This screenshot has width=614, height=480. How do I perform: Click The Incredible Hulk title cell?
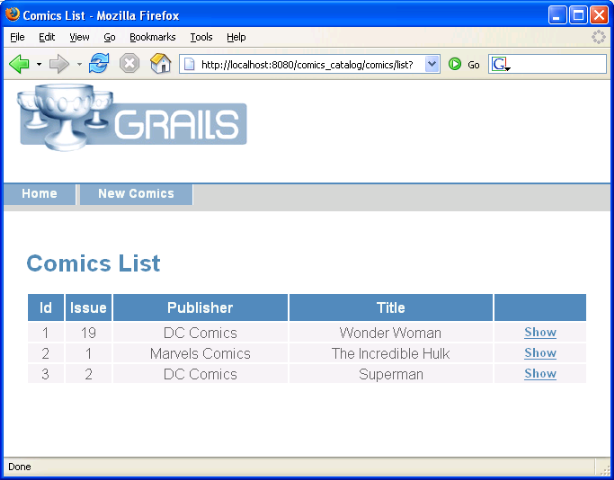[391, 354]
